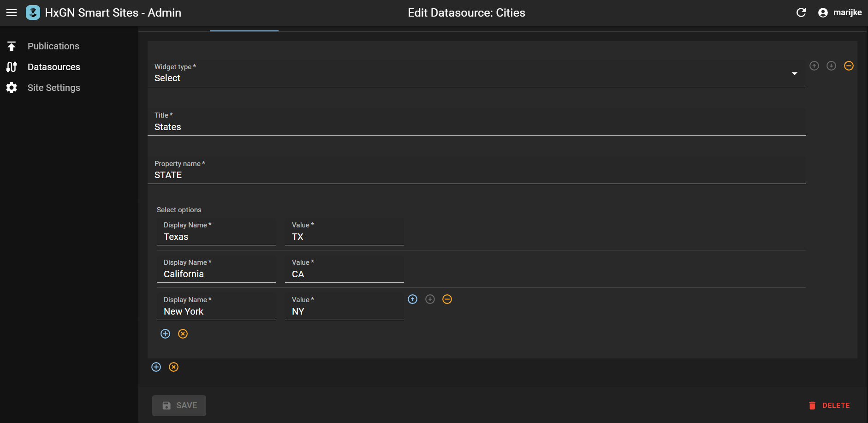868x423 pixels.
Task: Refresh the page using the reload icon
Action: (x=801, y=12)
